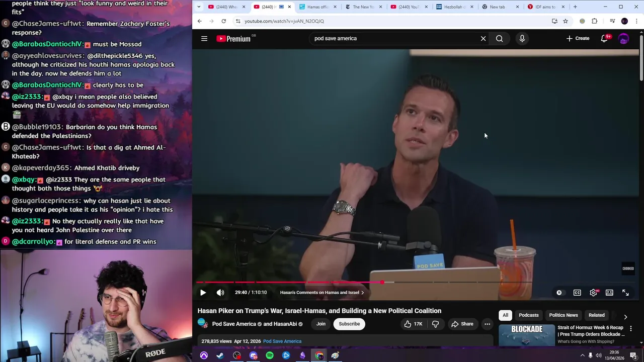Screen dimensions: 644x362
Task: Open the YouTube guide hamburger menu
Action: (x=204, y=38)
